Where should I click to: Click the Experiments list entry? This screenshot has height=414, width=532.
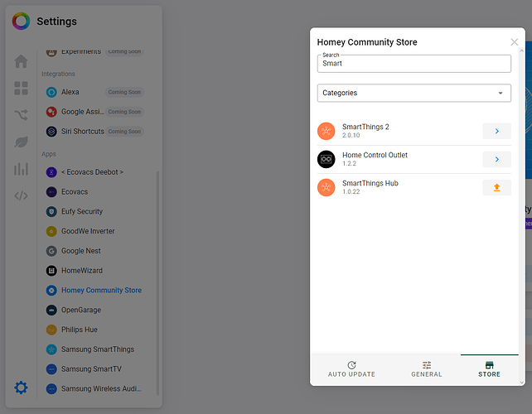point(94,51)
